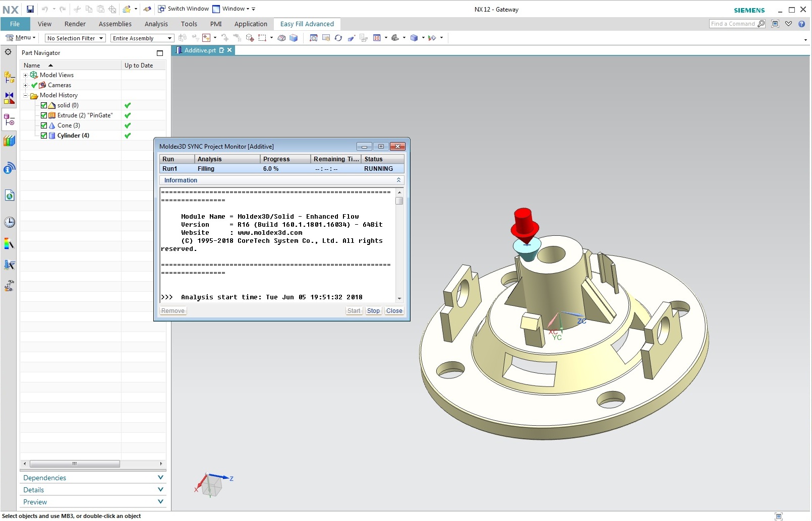Click the Name column header
The image size is (812, 521).
pos(71,66)
